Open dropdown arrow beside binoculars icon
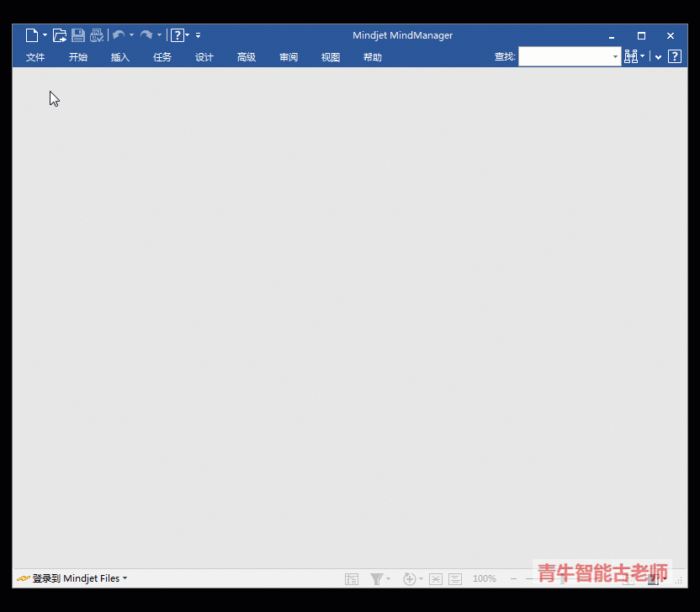This screenshot has height=612, width=700. click(x=643, y=56)
